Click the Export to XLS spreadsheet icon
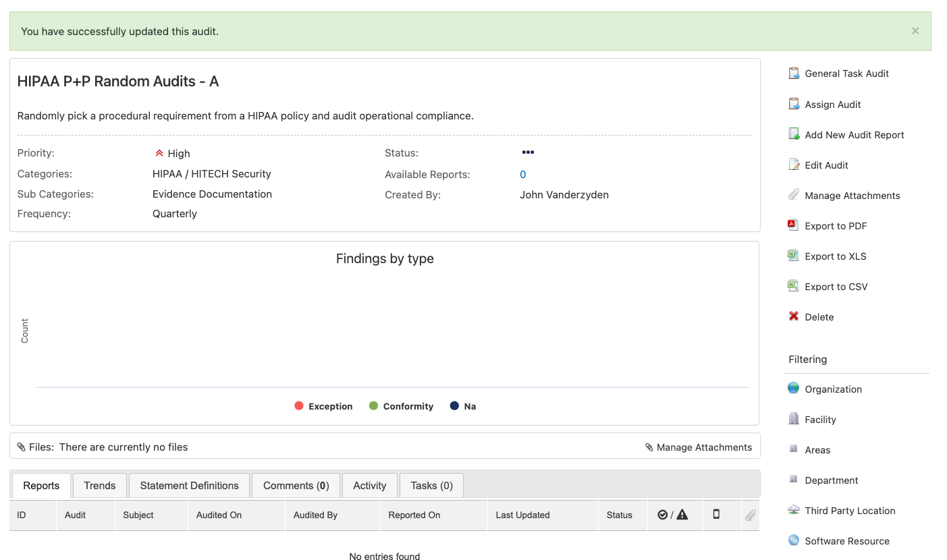The image size is (947, 560). 794,256
